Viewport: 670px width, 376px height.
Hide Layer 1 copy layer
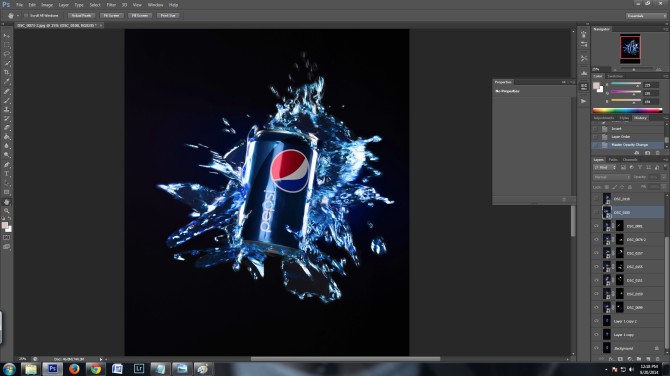pyautogui.click(x=596, y=335)
